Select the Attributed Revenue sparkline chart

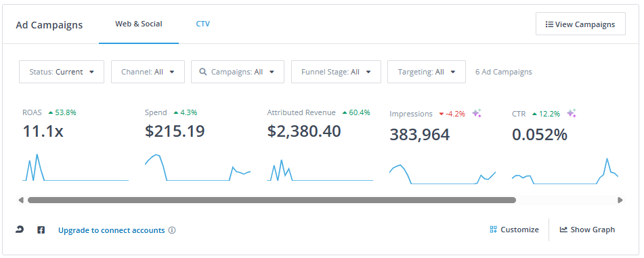pyautogui.click(x=320, y=170)
